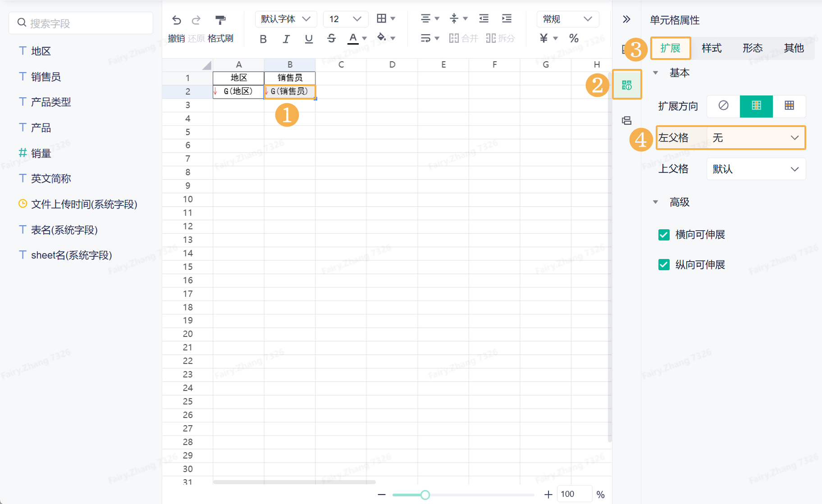Switch to the 形态 tab
This screenshot has height=504, width=822.
(x=753, y=48)
